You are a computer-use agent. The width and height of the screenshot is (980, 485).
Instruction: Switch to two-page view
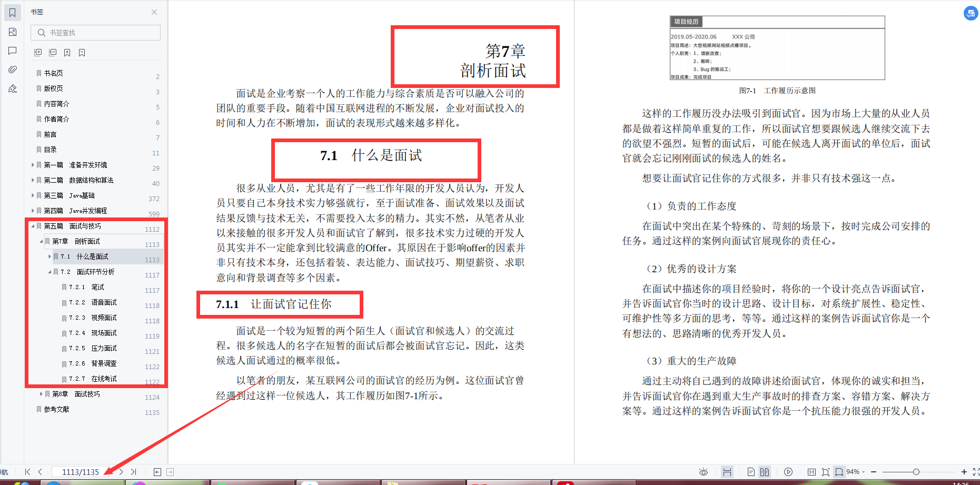765,472
